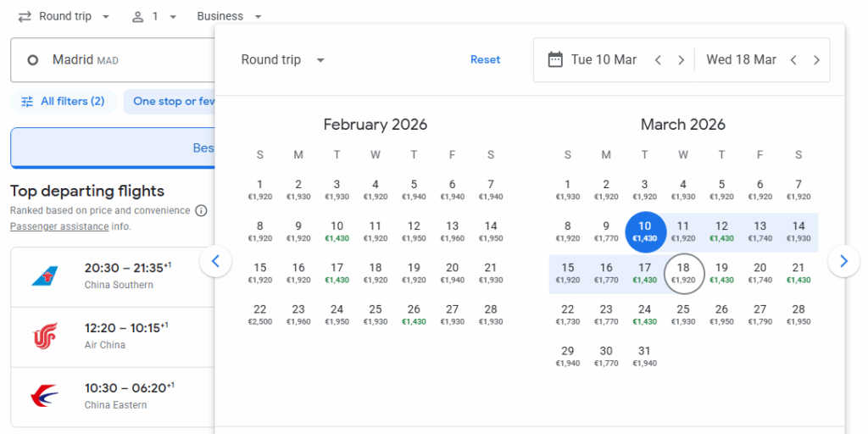Select the Best tab
868x434 pixels.
(x=113, y=147)
